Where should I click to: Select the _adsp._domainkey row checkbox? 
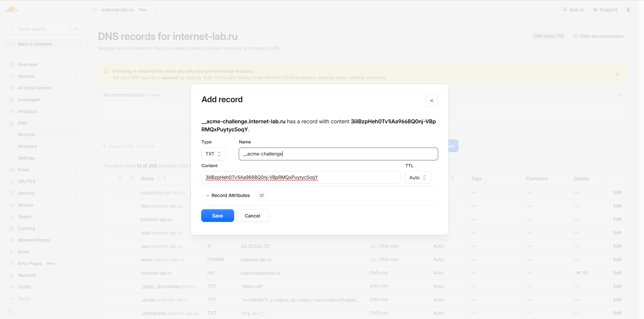tap(106, 286)
